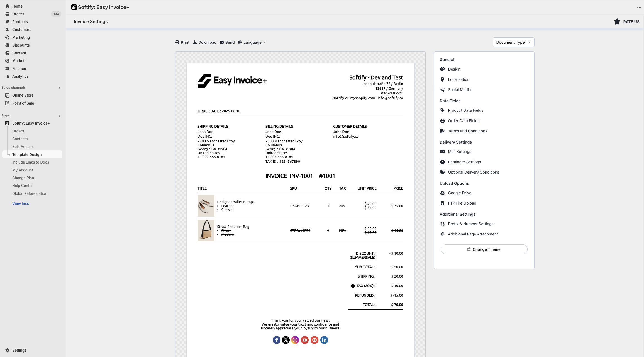Open Bulk Actions in app submenu
644x357 pixels.
coord(23,147)
